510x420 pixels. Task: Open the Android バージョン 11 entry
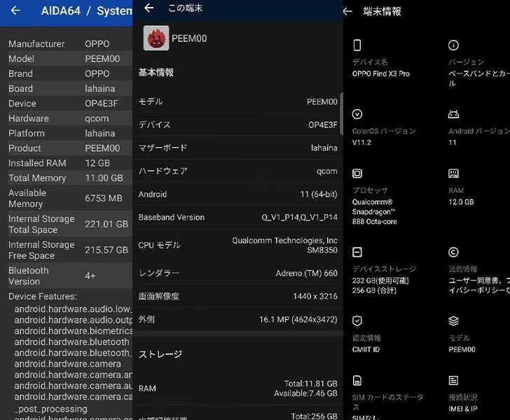coord(479,136)
